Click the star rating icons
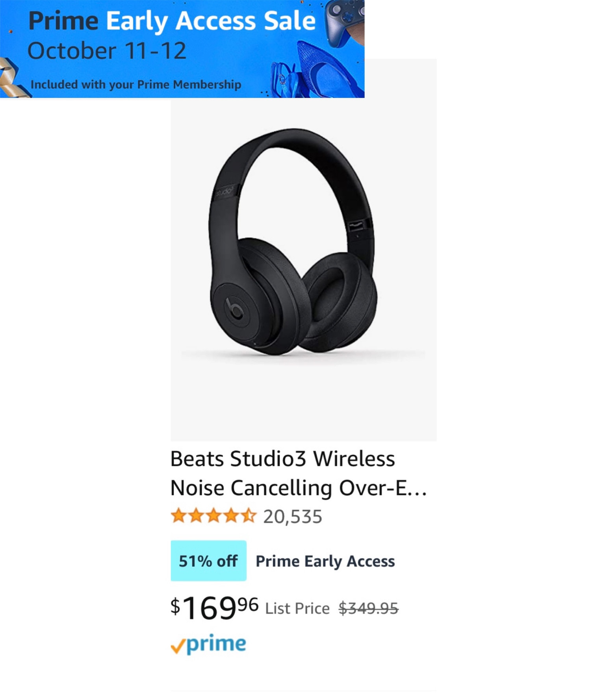 (213, 515)
